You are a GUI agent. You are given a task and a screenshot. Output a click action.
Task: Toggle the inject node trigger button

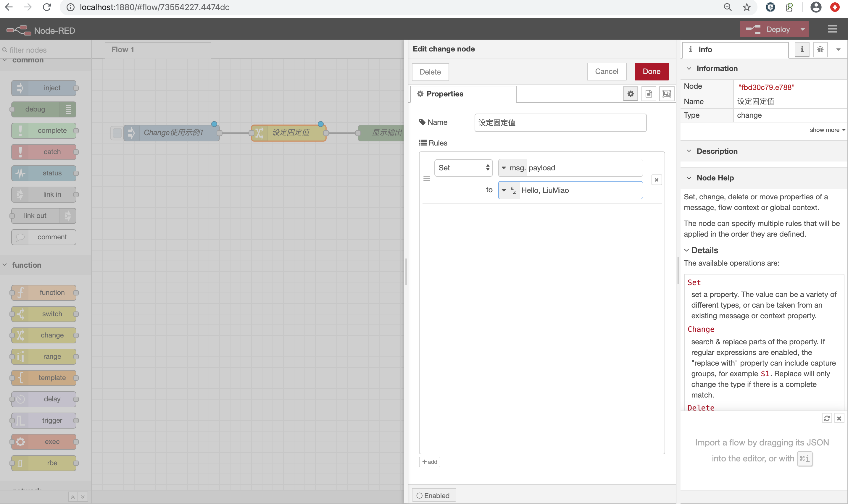click(117, 133)
